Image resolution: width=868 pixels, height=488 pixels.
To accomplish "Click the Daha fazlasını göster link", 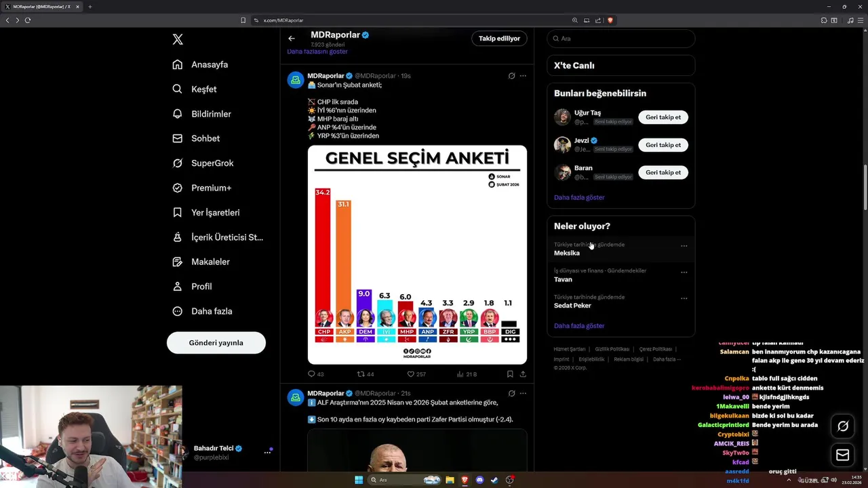I will pos(317,52).
